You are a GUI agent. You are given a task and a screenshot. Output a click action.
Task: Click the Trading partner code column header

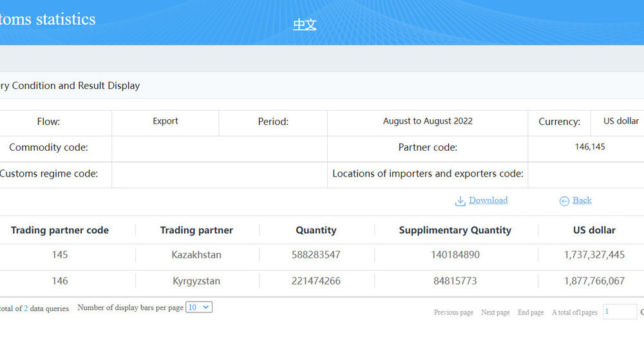(x=60, y=230)
